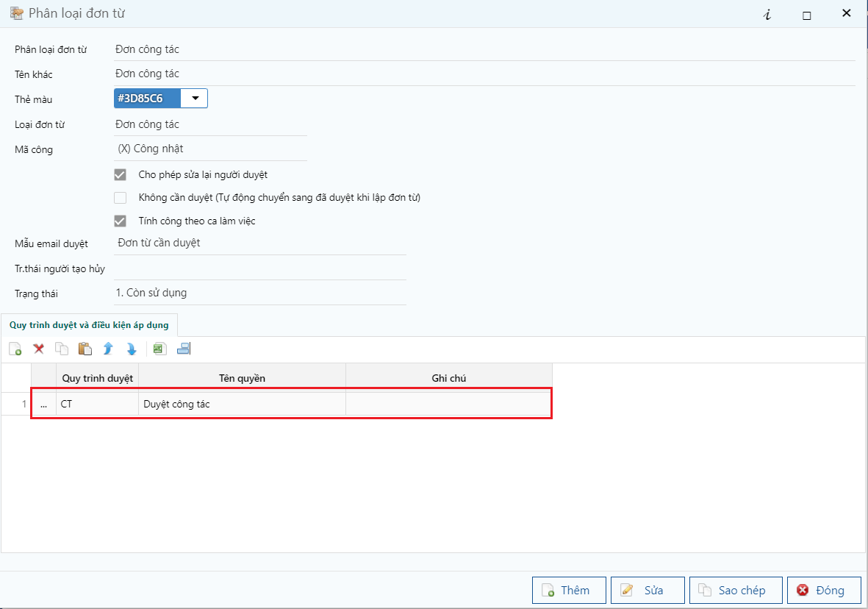Click the 'Thêm' button
This screenshot has height=609, width=868.
click(x=570, y=590)
